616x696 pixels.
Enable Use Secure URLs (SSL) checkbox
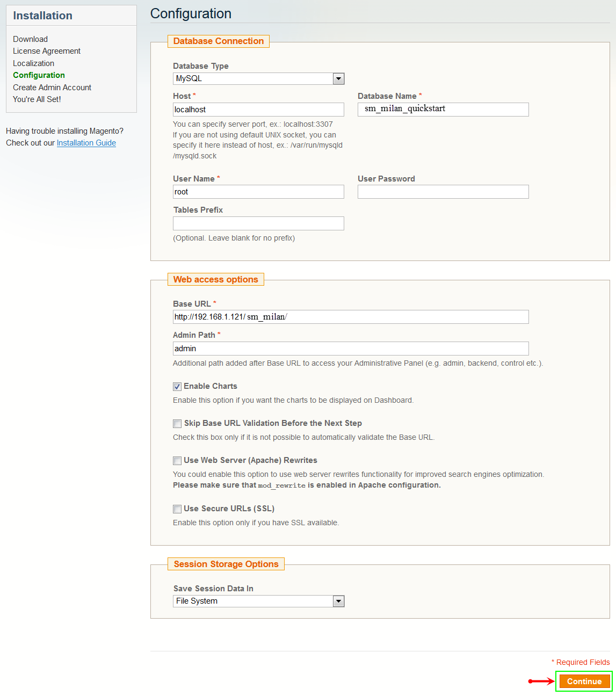coord(177,509)
